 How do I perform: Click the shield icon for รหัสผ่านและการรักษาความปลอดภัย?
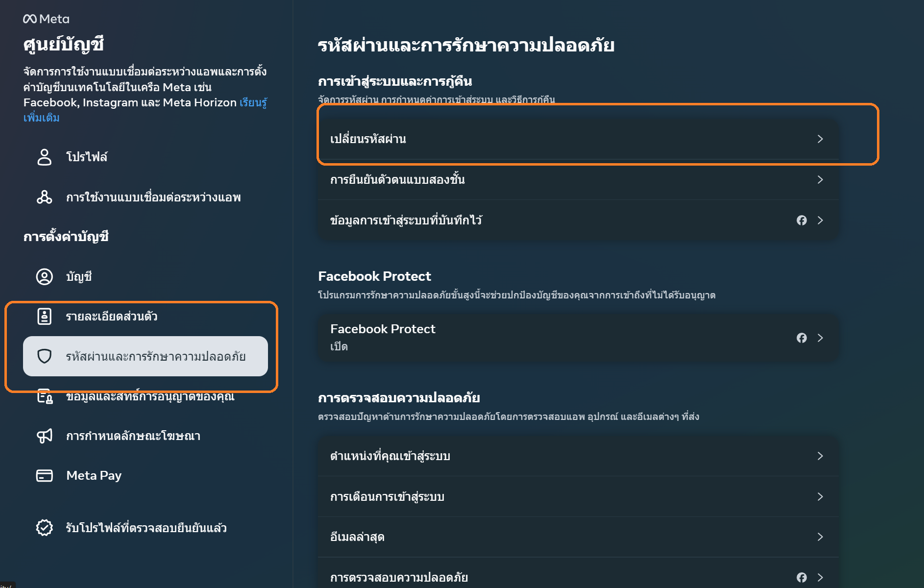click(45, 356)
